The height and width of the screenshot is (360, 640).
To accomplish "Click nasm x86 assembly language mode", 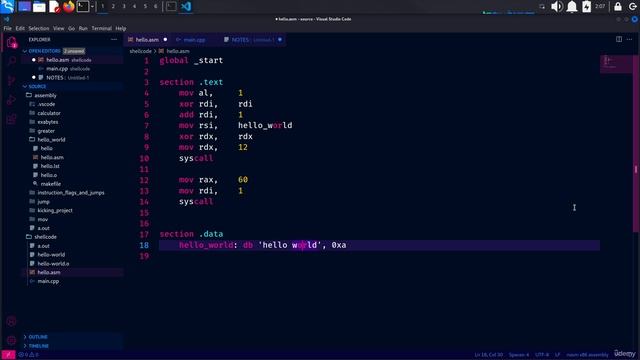I will click(587, 355).
